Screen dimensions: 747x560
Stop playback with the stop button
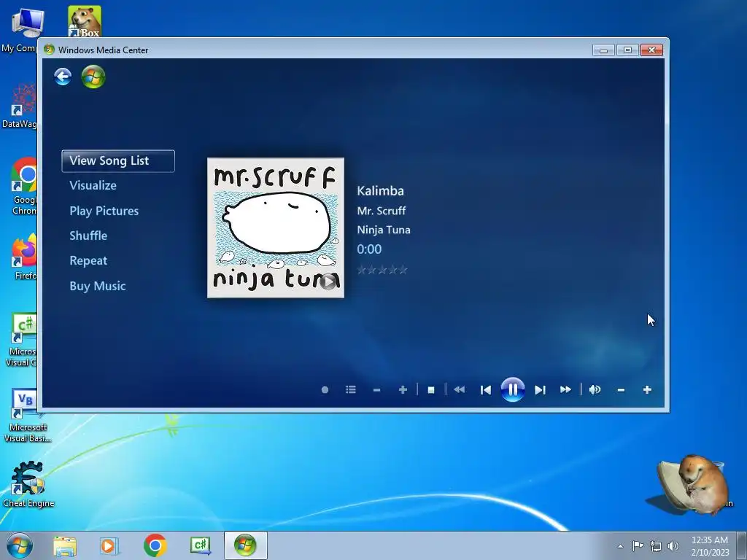431,390
